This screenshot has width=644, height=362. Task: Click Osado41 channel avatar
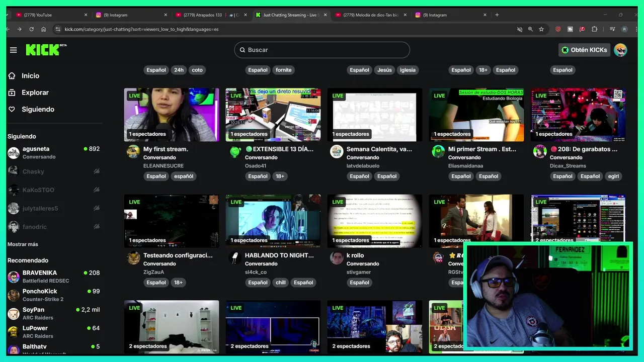point(235,151)
